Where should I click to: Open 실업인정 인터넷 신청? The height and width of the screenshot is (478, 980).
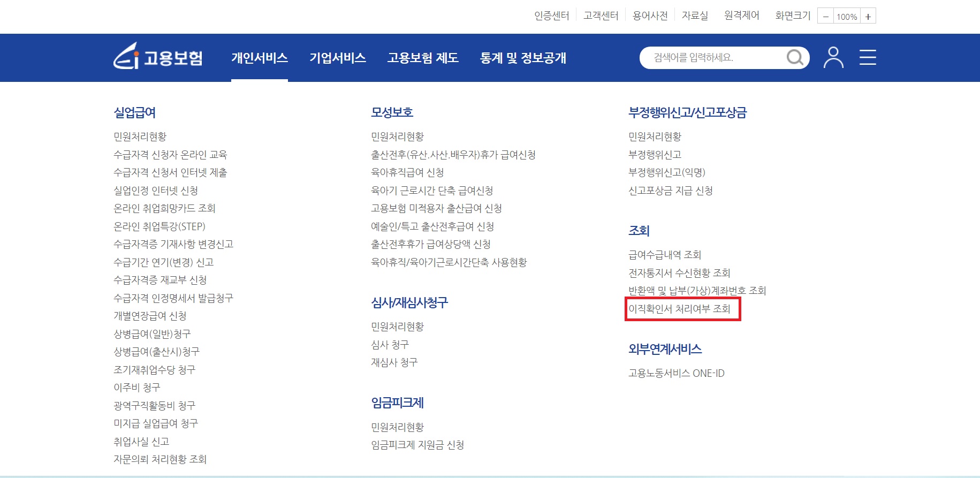(x=156, y=191)
